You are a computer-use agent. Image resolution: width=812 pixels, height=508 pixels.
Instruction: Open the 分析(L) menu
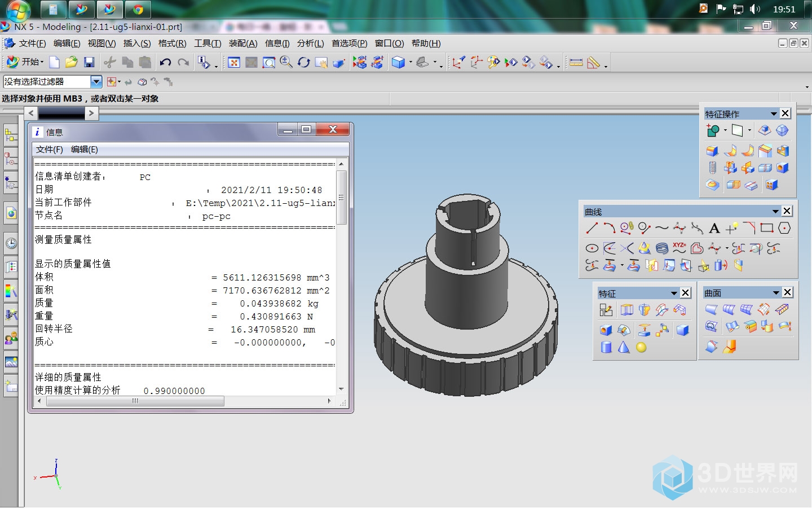click(x=310, y=43)
